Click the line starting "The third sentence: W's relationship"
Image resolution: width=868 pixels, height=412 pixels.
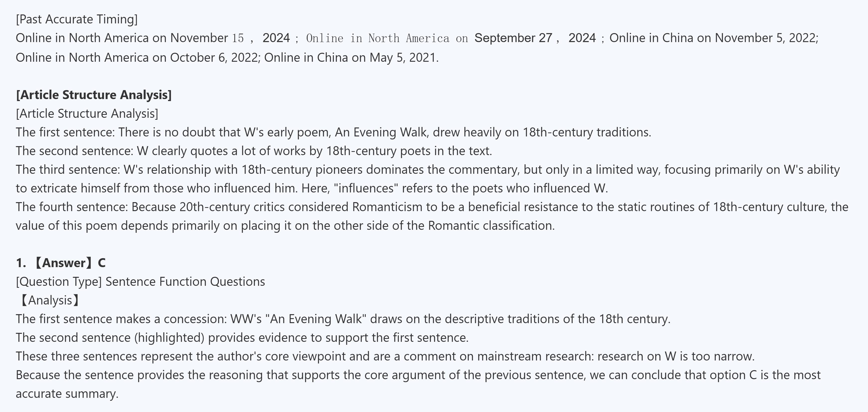click(x=427, y=170)
